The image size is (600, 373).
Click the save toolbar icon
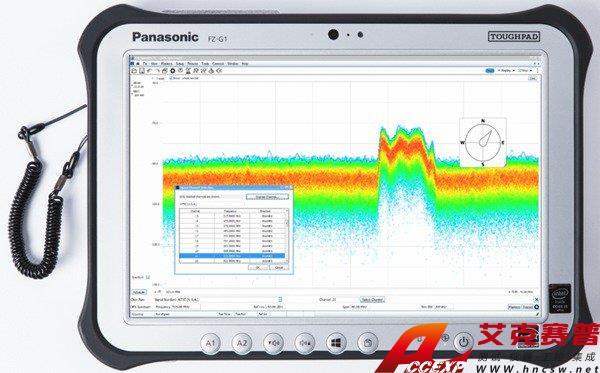(x=142, y=71)
